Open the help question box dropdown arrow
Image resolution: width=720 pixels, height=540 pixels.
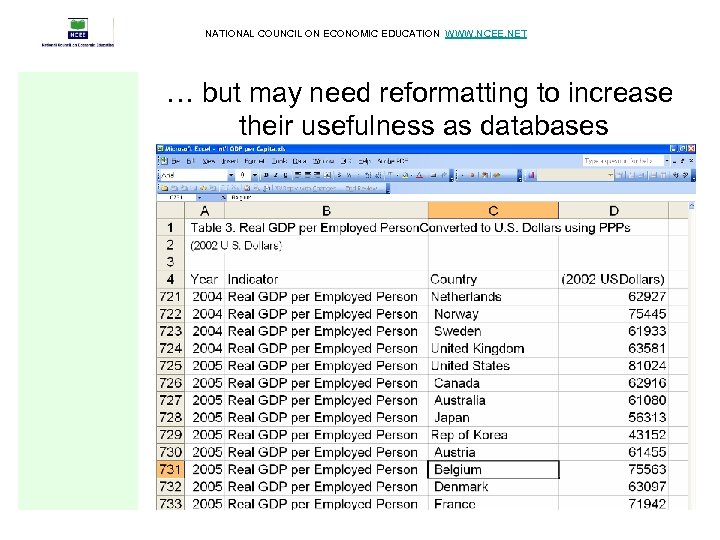(x=667, y=161)
